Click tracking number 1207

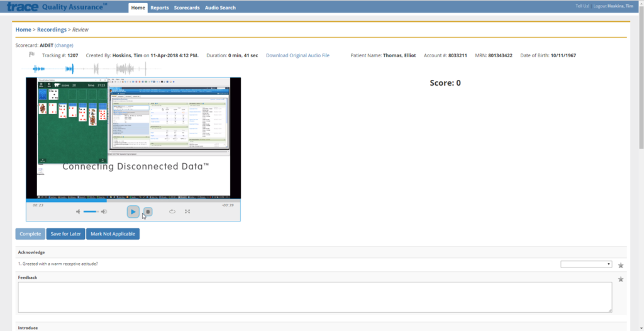tap(73, 55)
